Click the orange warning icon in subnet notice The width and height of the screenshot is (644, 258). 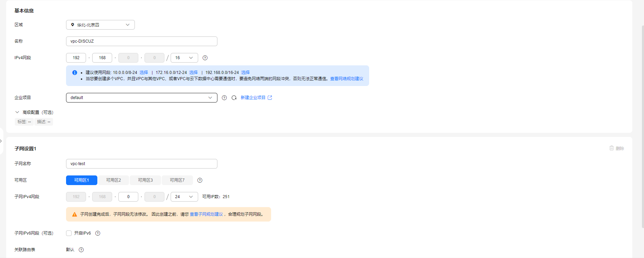click(74, 214)
